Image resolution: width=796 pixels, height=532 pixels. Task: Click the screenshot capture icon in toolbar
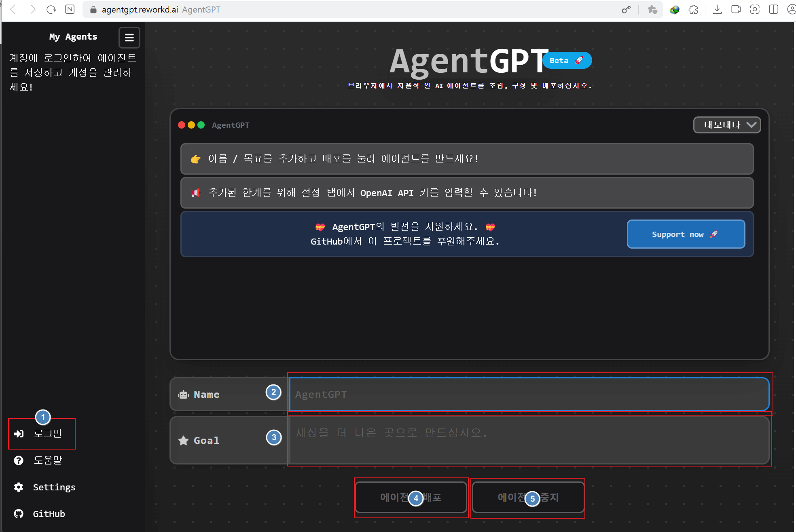click(x=755, y=10)
